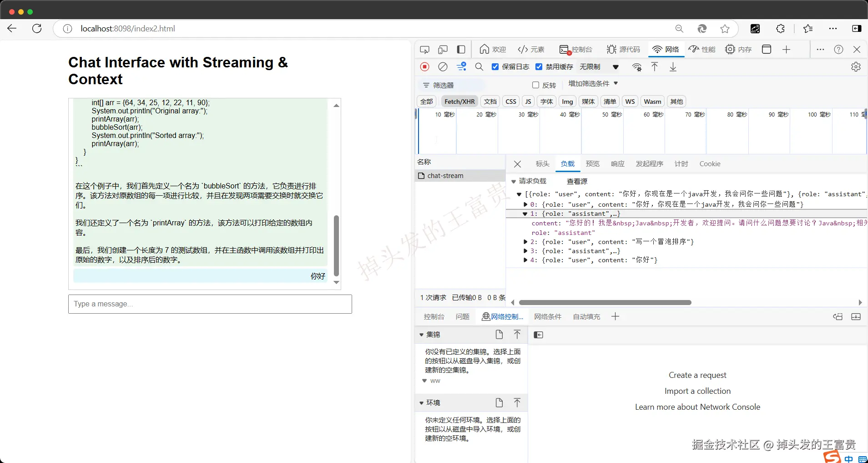
Task: Open Network panel settings gear
Action: click(856, 67)
